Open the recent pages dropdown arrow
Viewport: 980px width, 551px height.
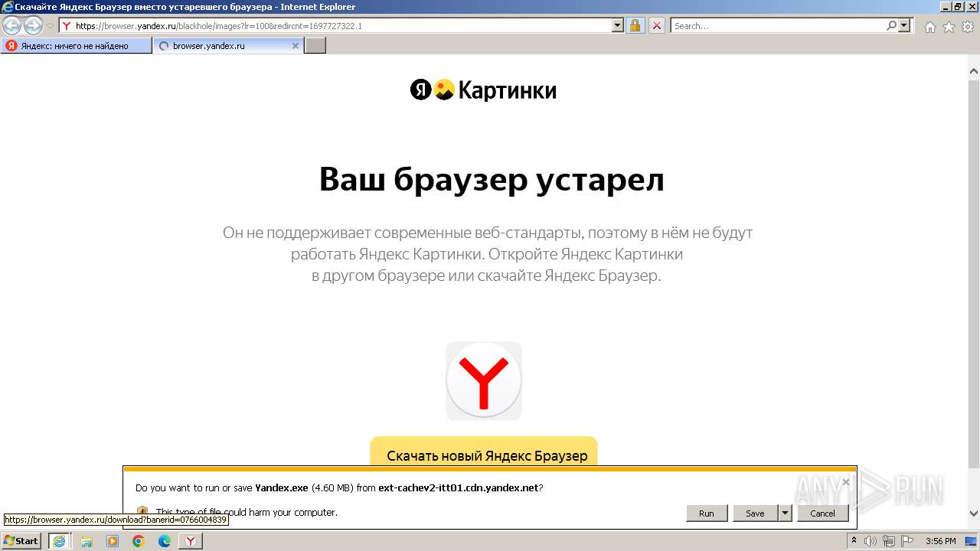(50, 26)
